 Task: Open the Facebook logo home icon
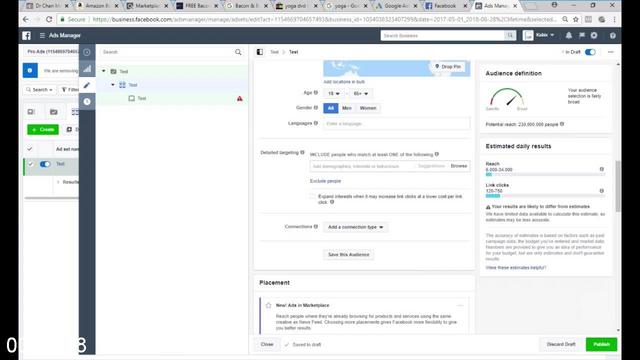(x=27, y=36)
